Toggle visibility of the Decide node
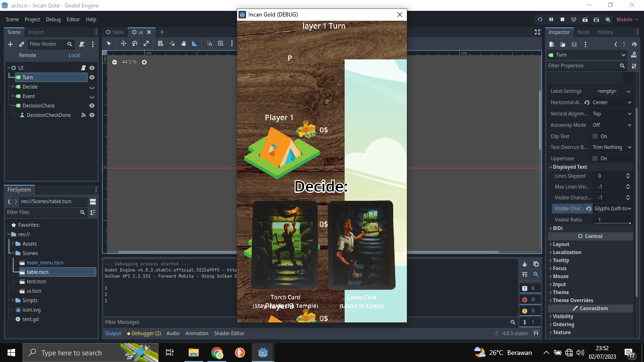Screen dimensions: 644x362 click(91, 87)
